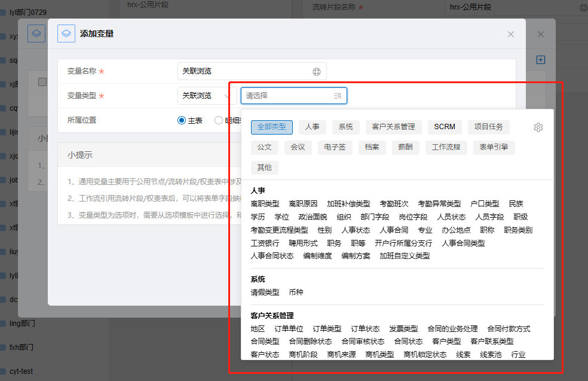The width and height of the screenshot is (588, 381).
Task: Select the 系统 category tab
Action: (345, 127)
